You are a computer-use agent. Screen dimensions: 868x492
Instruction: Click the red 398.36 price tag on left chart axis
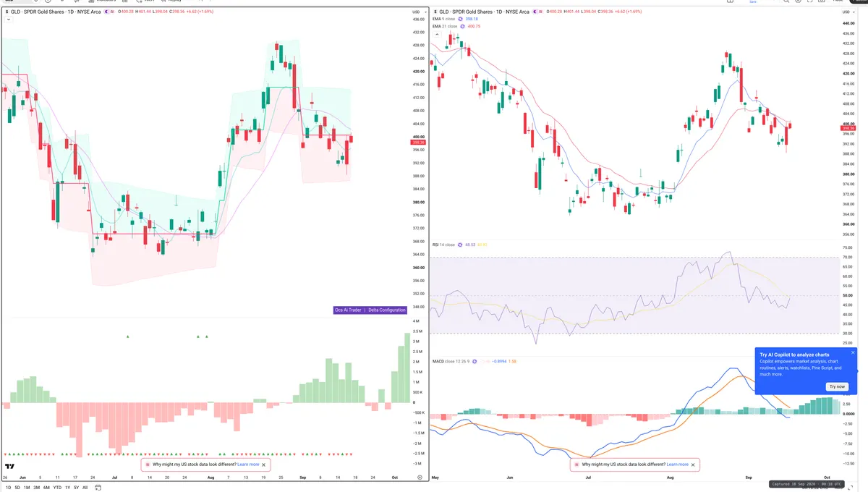click(418, 143)
